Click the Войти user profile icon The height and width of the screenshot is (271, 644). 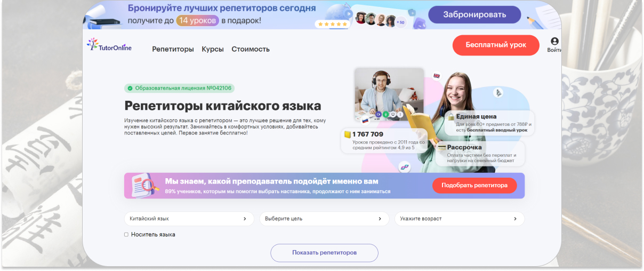(x=554, y=42)
